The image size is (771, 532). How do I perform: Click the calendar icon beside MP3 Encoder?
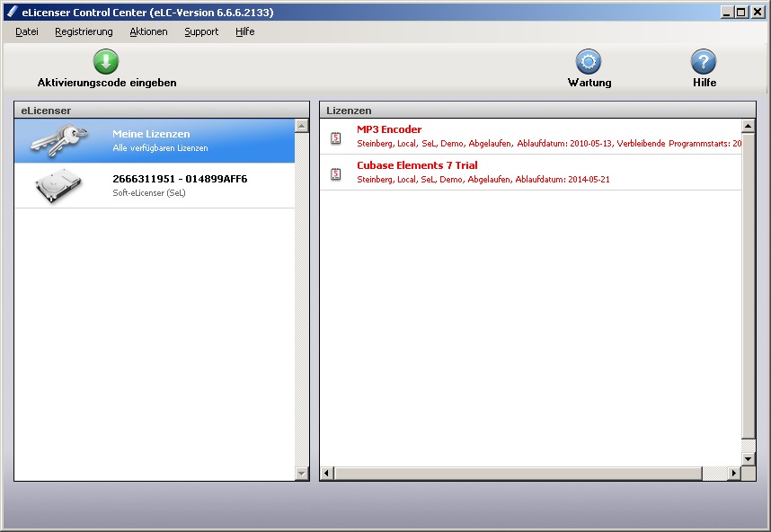click(x=336, y=137)
